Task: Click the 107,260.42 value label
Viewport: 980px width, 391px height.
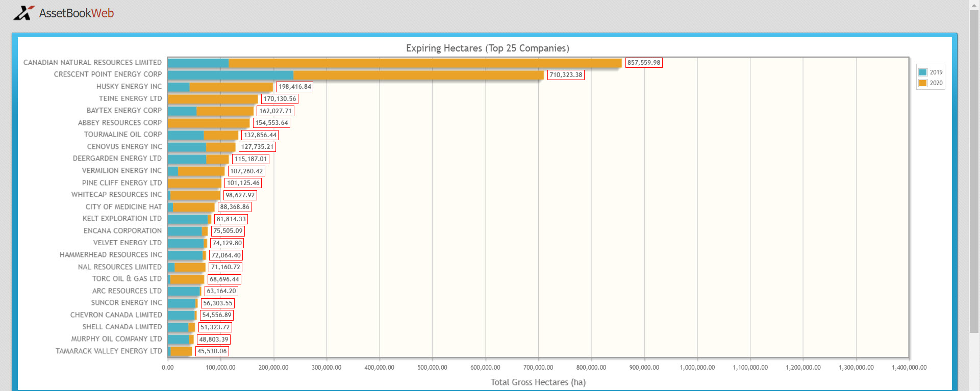Action: (x=246, y=171)
